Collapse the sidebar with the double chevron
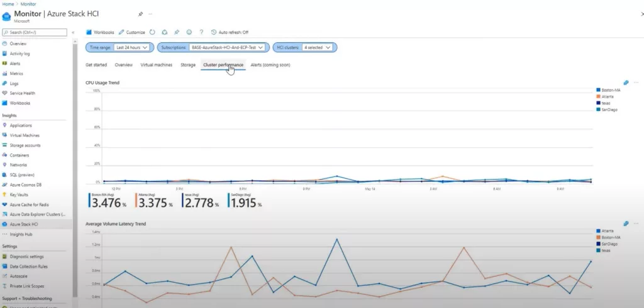This screenshot has width=644, height=308. [73, 33]
